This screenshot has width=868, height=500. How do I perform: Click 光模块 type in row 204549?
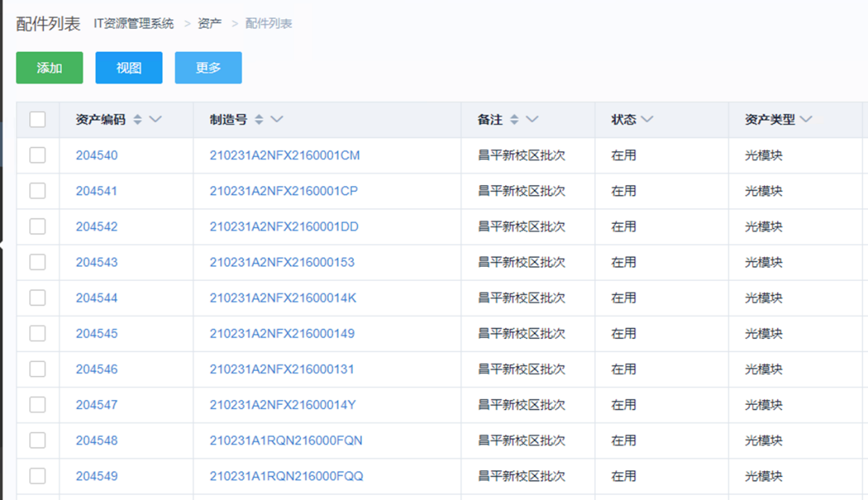764,476
